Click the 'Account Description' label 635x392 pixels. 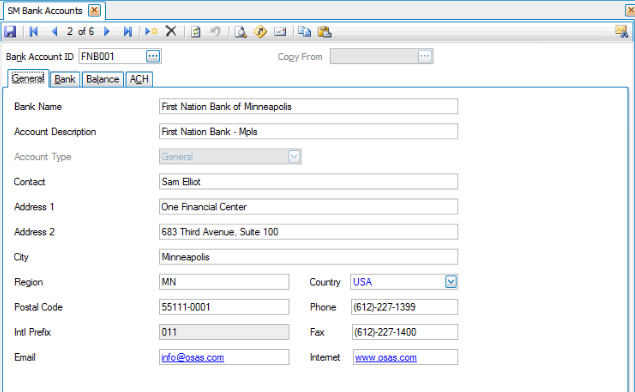[55, 132]
